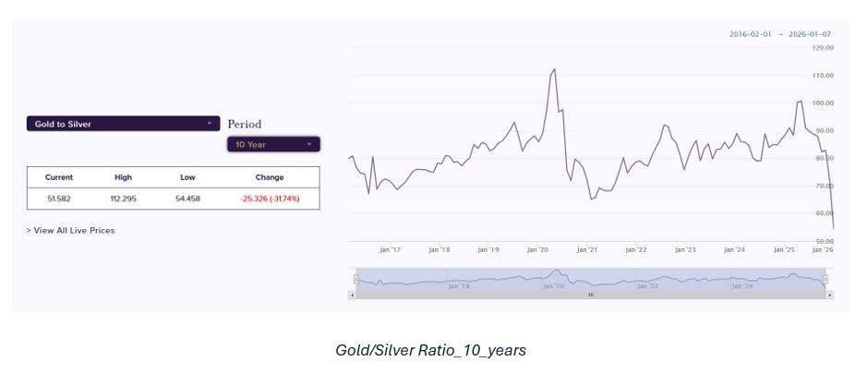Screen dimensions: 868x374
Task: Click the Current value 51.582
Action: (58, 199)
